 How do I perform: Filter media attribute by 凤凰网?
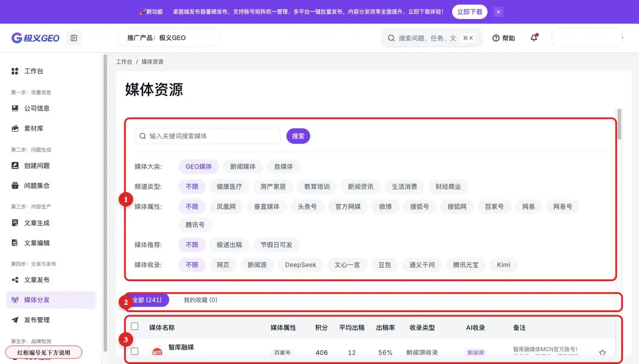coord(226,206)
